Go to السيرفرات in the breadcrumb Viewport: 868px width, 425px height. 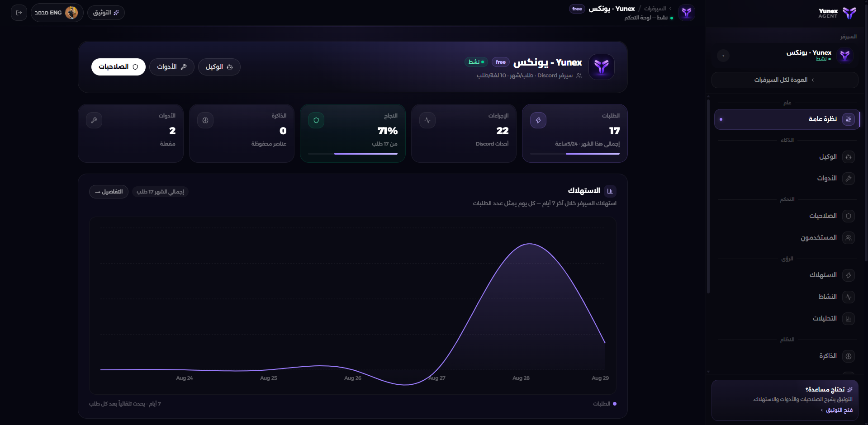coord(655,9)
